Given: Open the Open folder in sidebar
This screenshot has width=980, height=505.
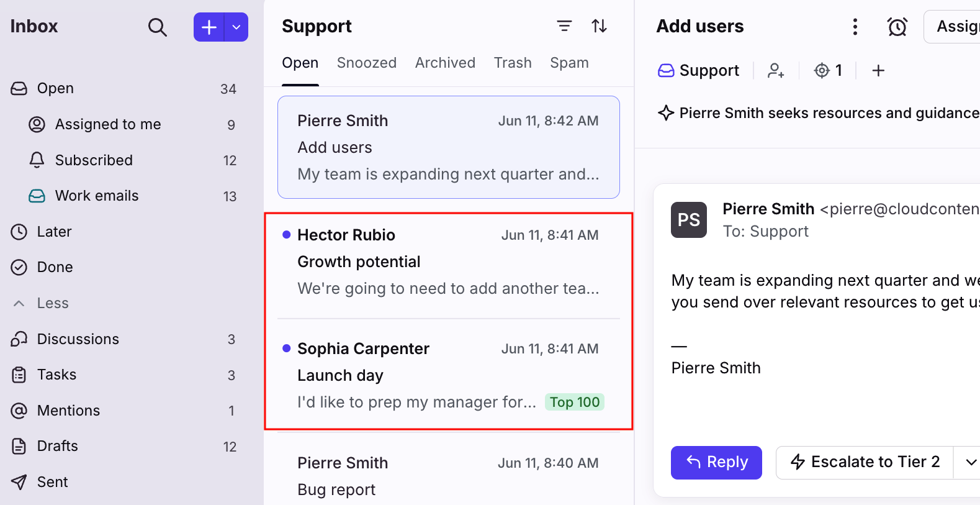Looking at the screenshot, I should (x=124, y=88).
